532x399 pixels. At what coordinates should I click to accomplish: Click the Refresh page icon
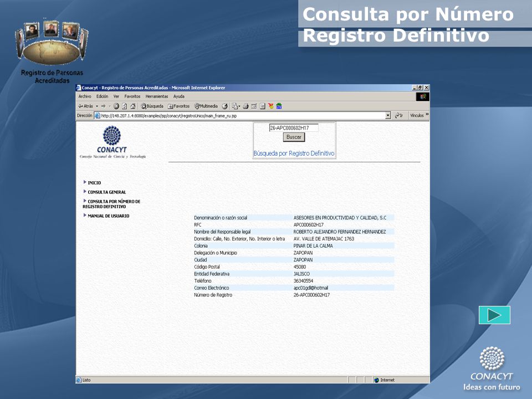[125, 106]
